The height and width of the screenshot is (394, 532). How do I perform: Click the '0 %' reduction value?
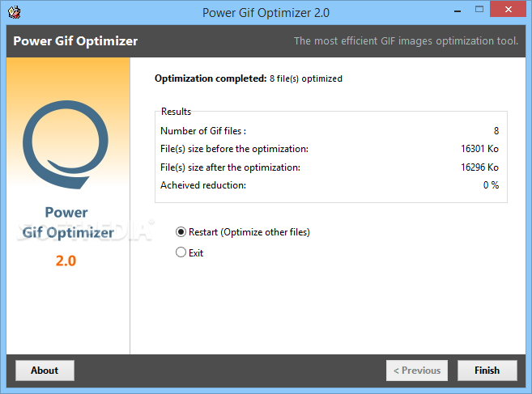[x=491, y=185]
